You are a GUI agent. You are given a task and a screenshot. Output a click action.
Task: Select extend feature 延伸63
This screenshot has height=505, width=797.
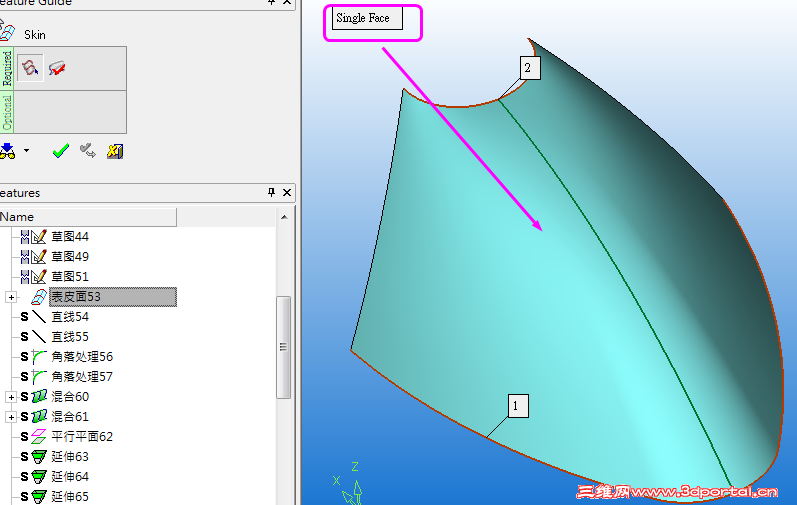click(x=70, y=457)
